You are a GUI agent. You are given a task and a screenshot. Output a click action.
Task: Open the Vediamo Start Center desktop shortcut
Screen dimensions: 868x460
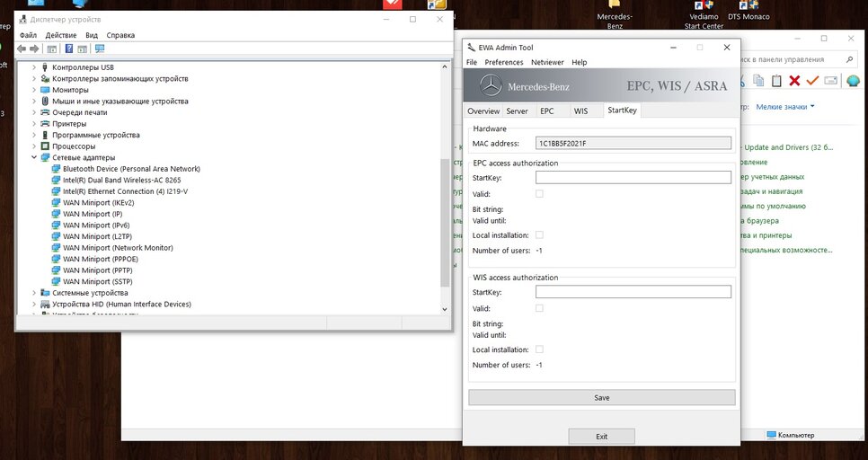704,14
